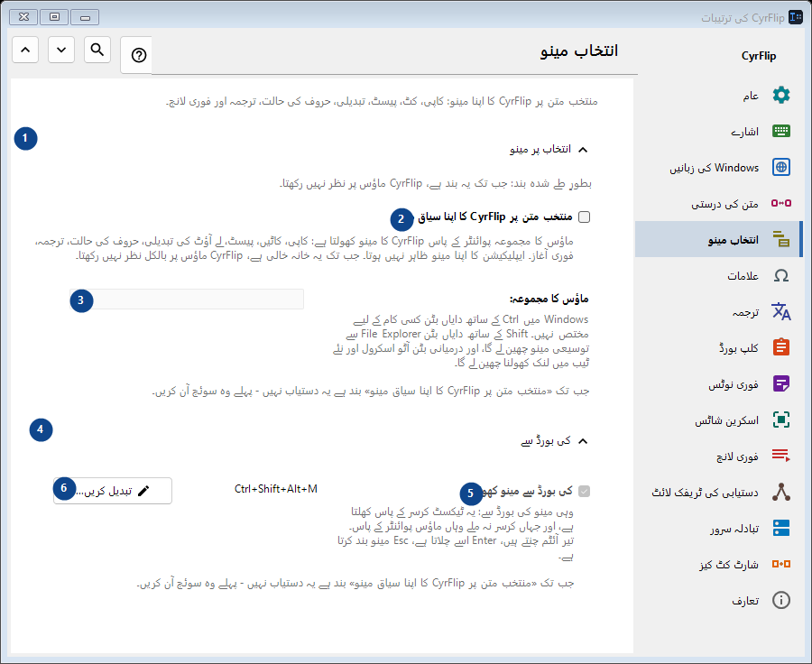Open the quick launch icon
The width and height of the screenshot is (812, 664).
(x=781, y=456)
